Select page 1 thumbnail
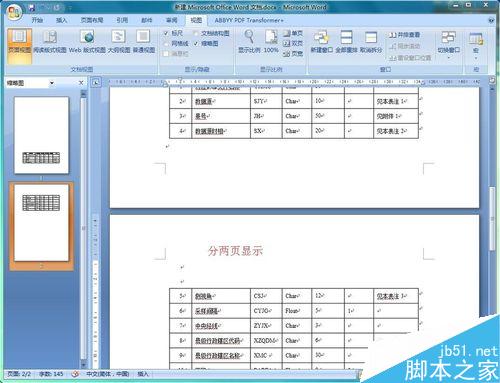The width and height of the screenshot is (500, 383). 41,135
